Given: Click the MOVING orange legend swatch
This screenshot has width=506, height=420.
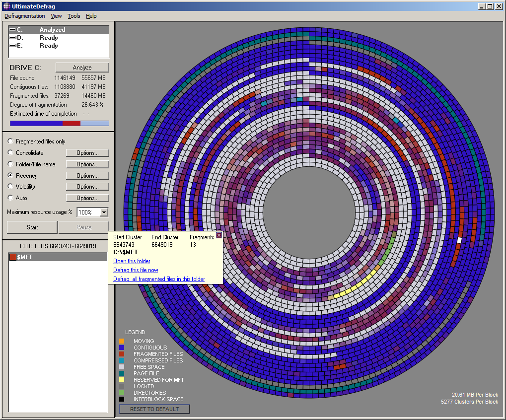Looking at the screenshot, I should pos(122,341).
